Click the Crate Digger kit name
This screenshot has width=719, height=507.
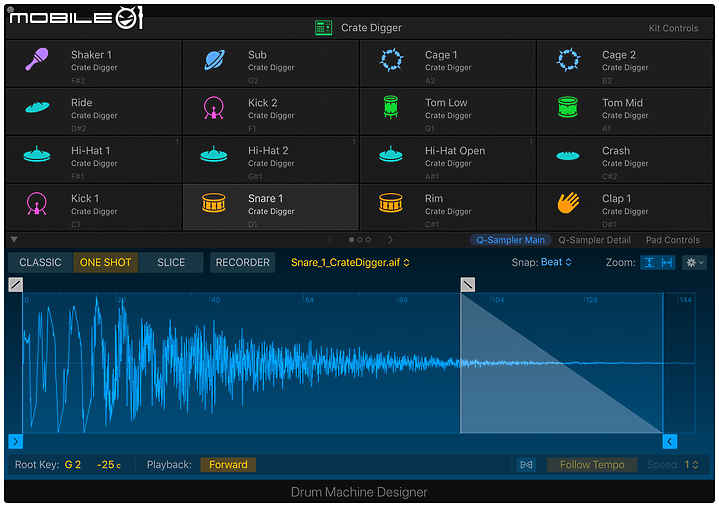[x=371, y=28]
